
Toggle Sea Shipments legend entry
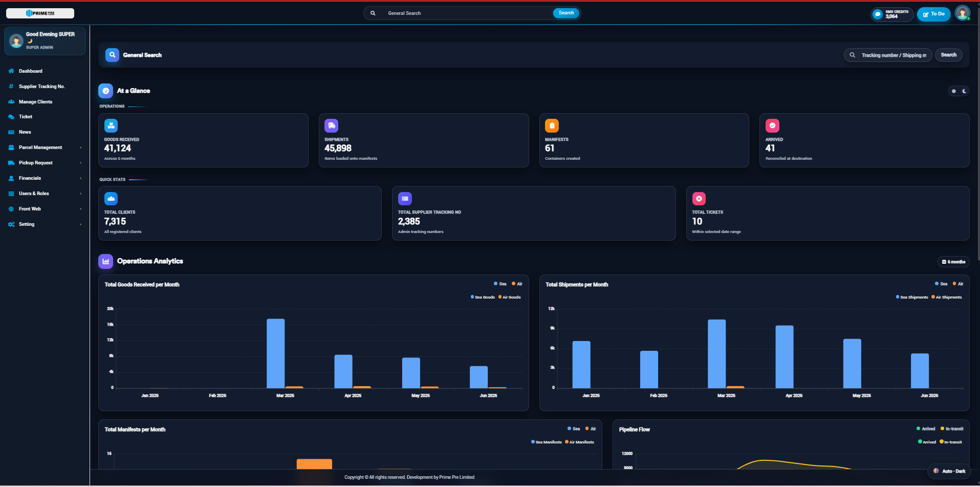pos(912,297)
